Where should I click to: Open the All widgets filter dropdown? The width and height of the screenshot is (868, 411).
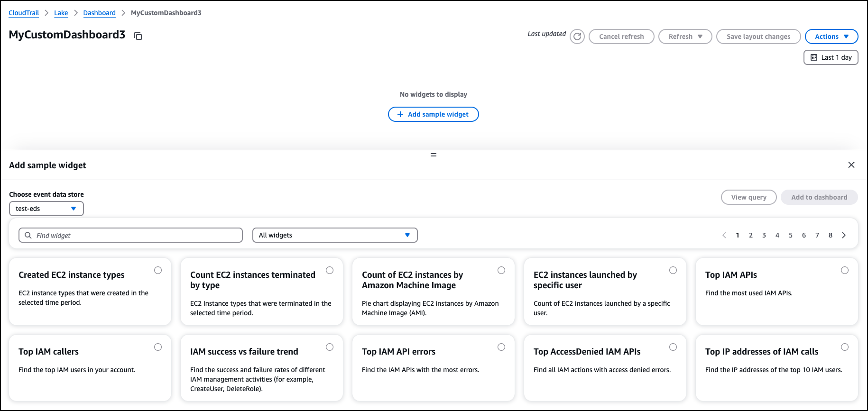335,235
